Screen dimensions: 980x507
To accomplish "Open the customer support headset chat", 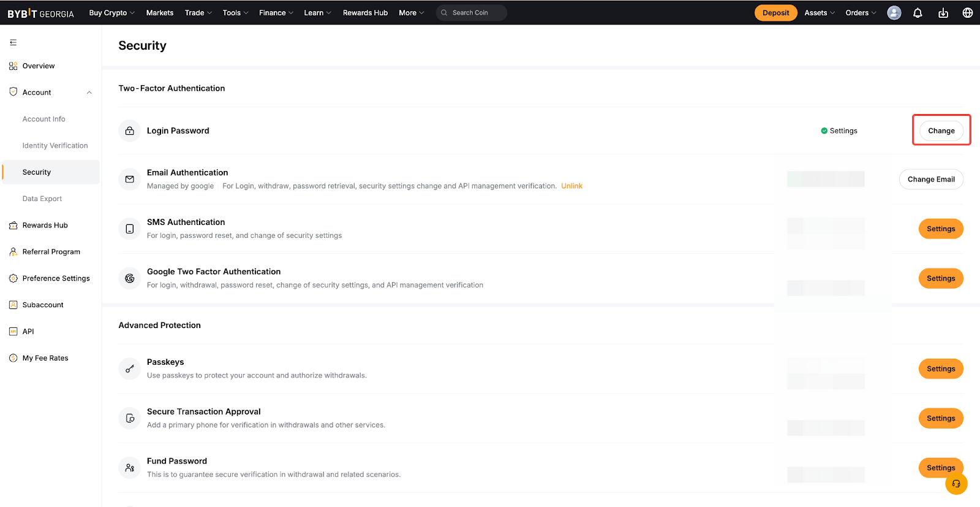I will [x=956, y=484].
